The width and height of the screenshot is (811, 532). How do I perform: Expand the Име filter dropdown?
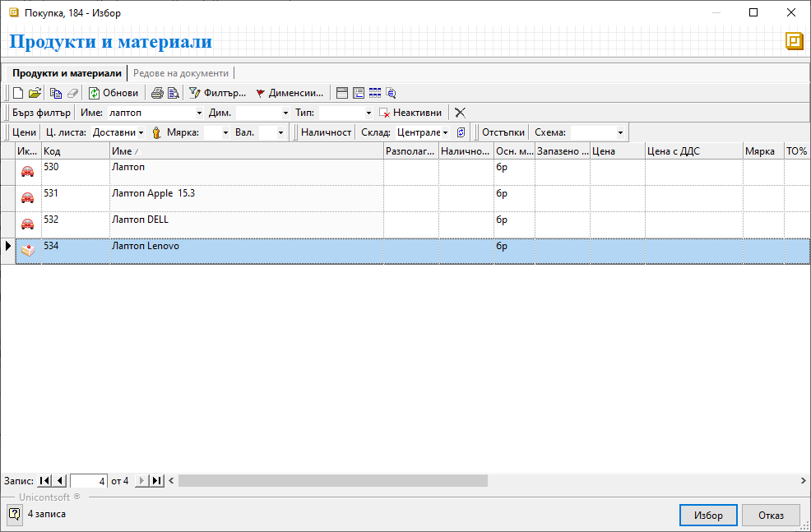(199, 113)
